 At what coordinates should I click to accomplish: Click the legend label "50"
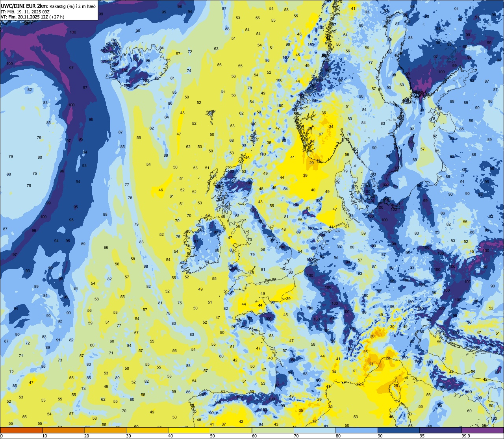coord(212,436)
